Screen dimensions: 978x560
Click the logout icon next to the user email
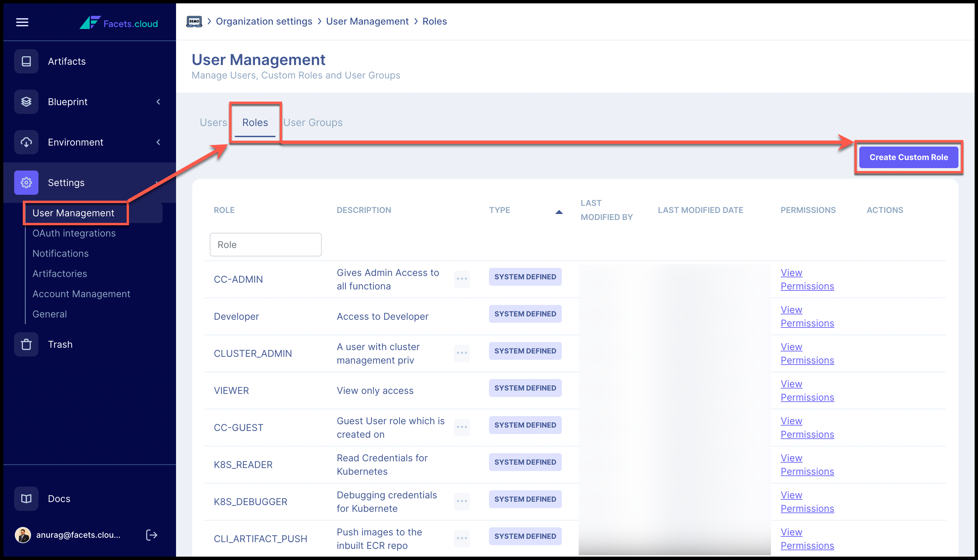tap(151, 535)
